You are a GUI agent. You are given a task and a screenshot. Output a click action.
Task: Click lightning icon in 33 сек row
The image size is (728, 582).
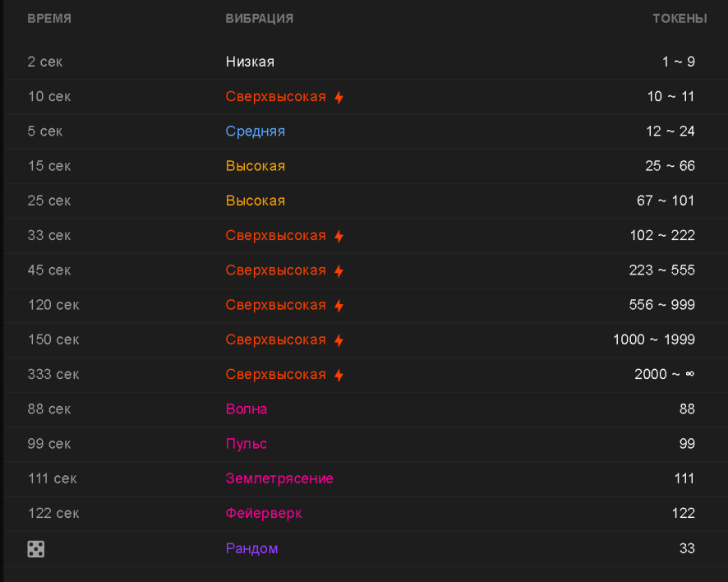(339, 236)
